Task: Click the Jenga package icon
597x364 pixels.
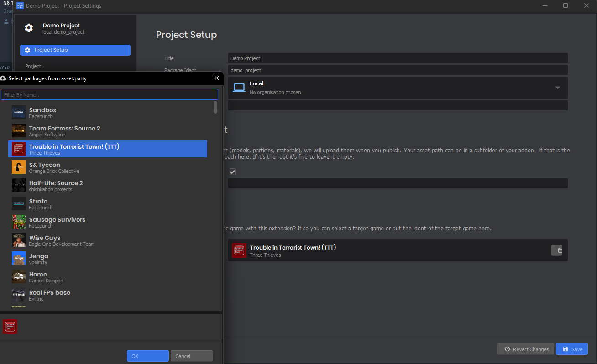Action: point(19,259)
